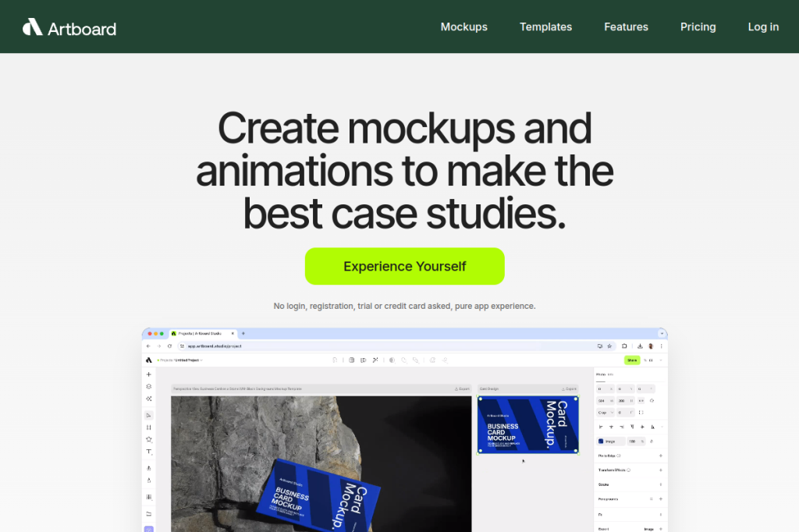This screenshot has height=532, width=799.
Task: Click the preview address bar URL field
Action: (x=396, y=346)
